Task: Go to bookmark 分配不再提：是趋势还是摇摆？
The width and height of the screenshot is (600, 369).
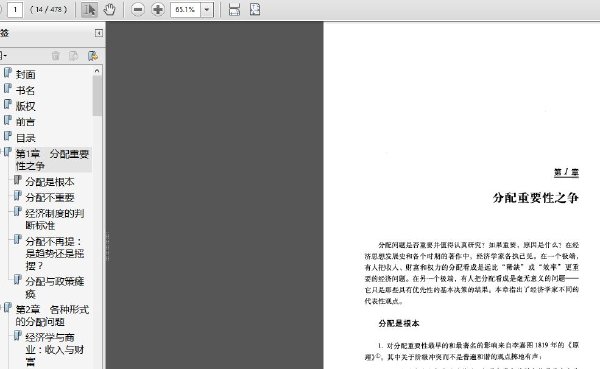Action: [55, 253]
